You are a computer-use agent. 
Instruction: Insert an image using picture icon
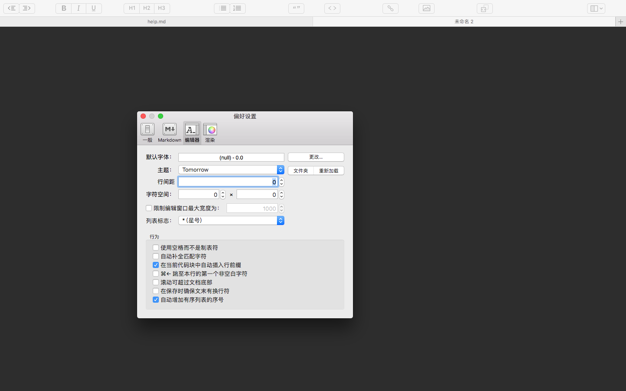pos(426,8)
